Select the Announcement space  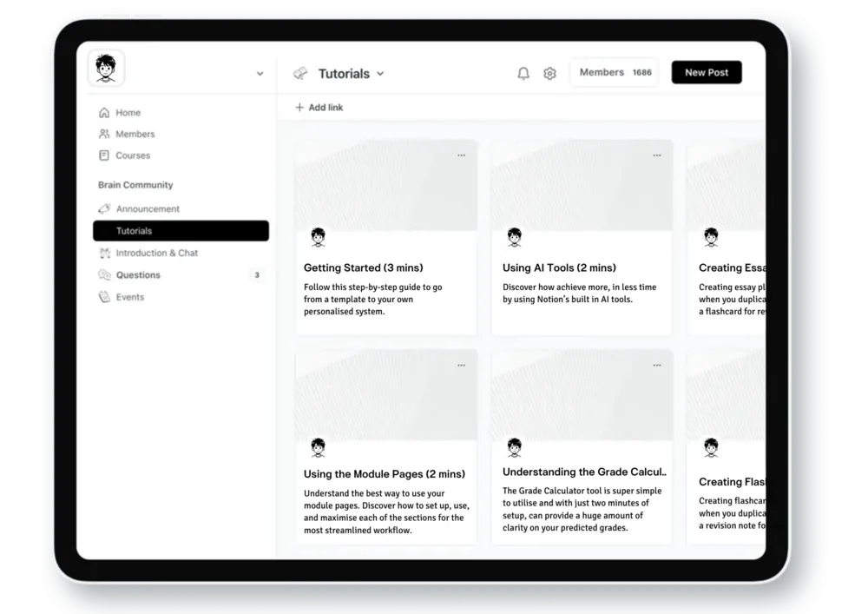pos(181,208)
